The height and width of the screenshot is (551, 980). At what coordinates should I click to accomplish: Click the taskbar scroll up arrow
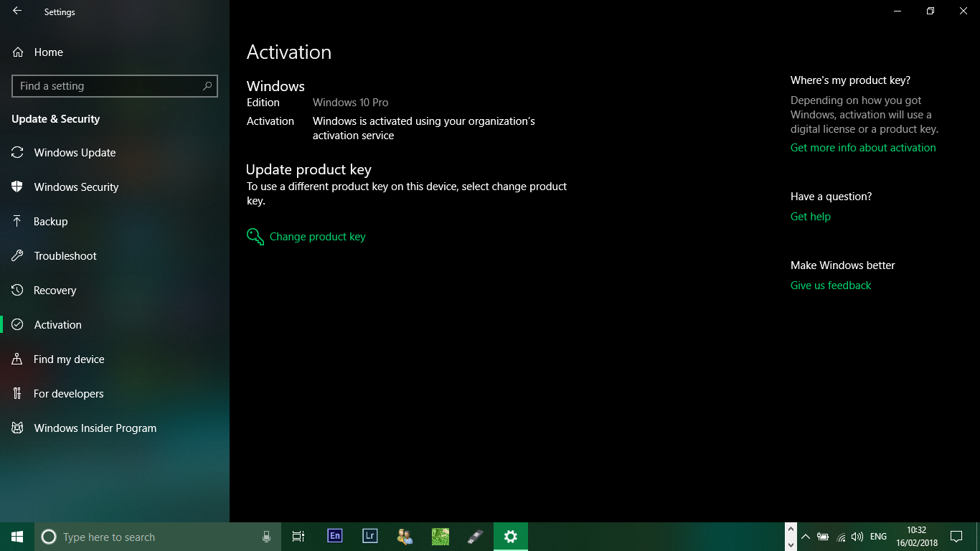tap(791, 529)
